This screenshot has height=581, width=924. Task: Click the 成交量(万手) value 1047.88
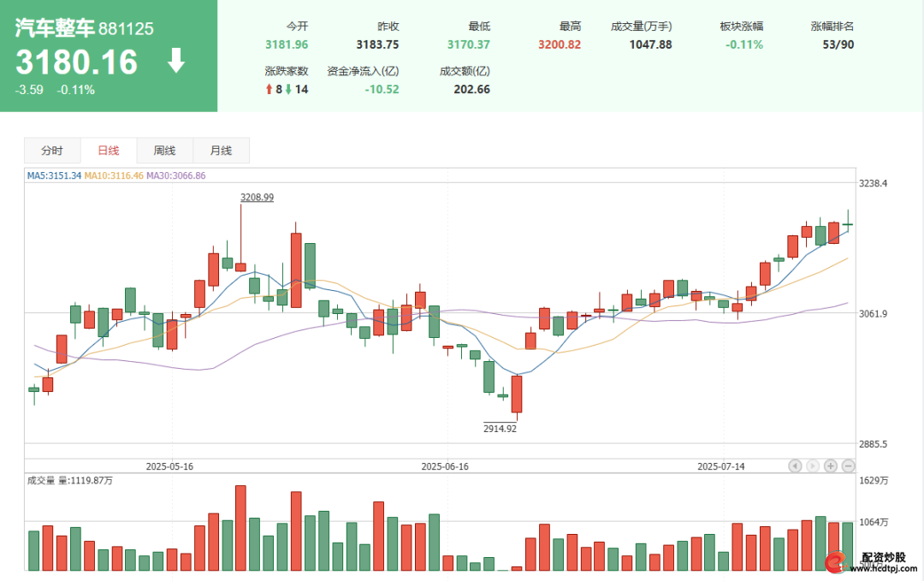650,44
